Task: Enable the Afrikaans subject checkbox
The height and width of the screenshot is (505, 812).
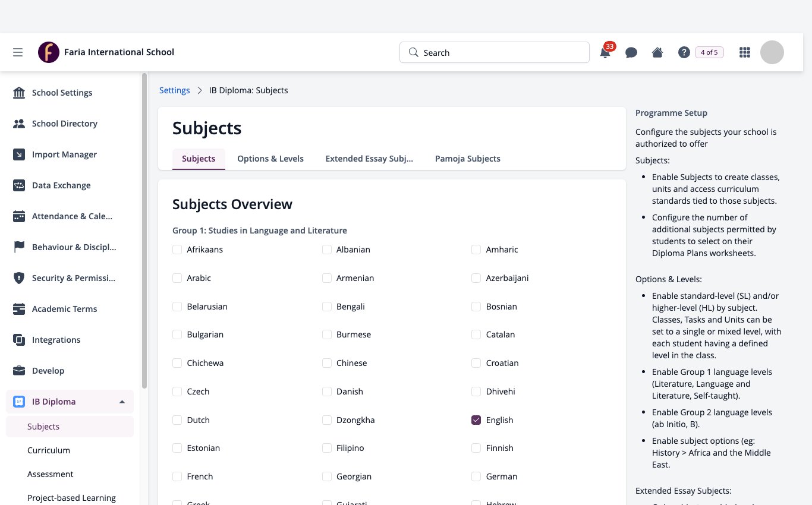Action: point(177,250)
